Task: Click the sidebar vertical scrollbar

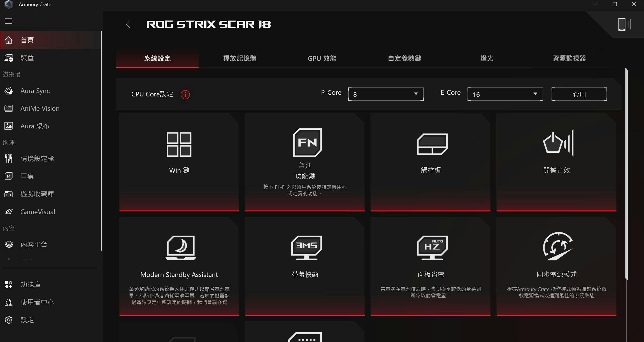Action: pyautogui.click(x=101, y=141)
